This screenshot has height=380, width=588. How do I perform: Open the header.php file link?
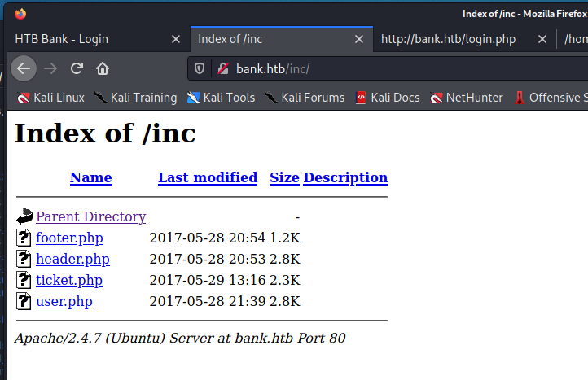[72, 260]
